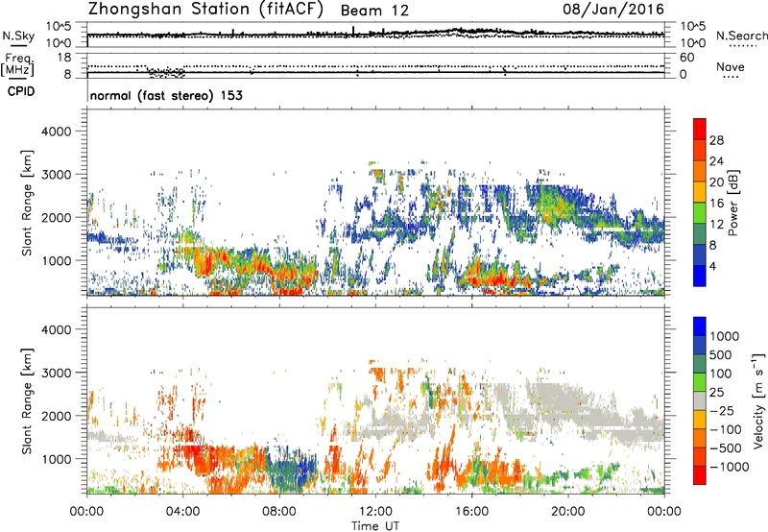Click the red top of the power colorbar
Screen dimensions: 768x532
click(x=700, y=129)
